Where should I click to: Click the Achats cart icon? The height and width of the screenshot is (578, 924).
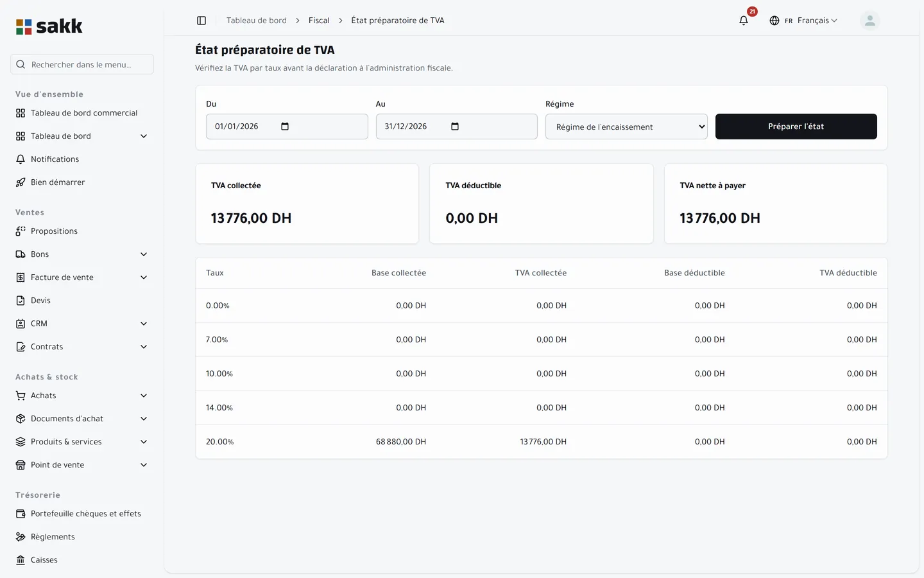coord(21,396)
